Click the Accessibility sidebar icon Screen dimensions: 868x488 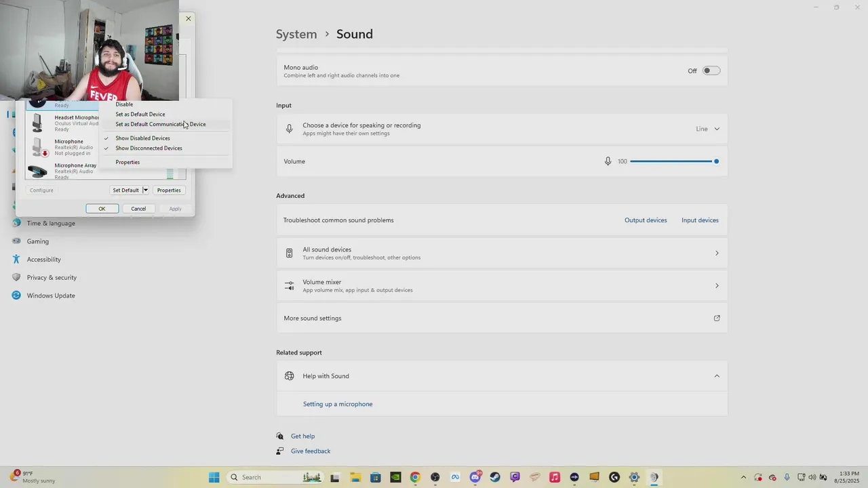coord(16,259)
